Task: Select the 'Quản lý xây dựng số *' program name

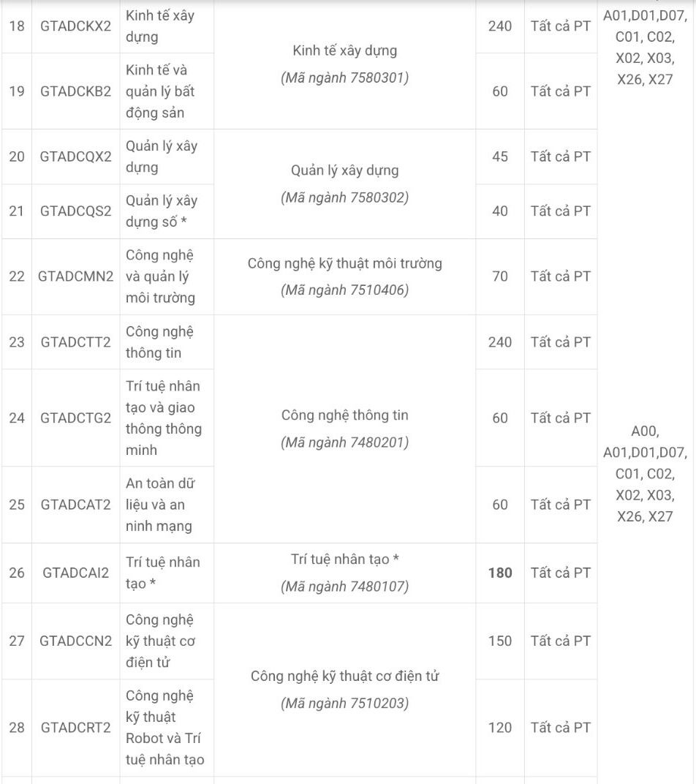Action: point(161,211)
